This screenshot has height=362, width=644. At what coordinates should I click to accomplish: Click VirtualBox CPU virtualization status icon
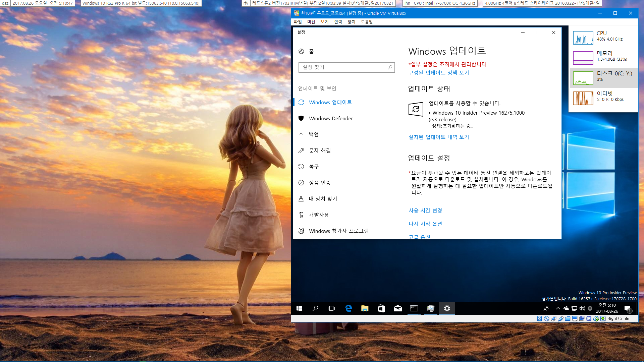589,318
